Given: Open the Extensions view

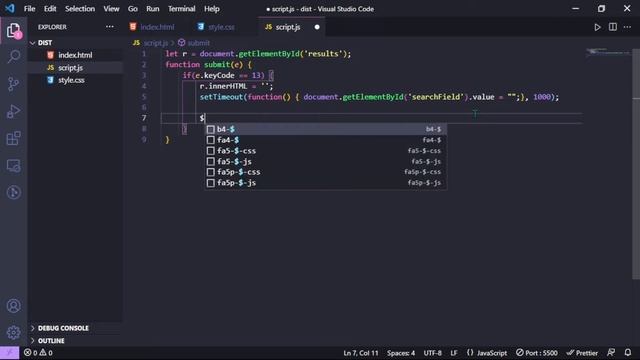Looking at the screenshot, I should (x=13, y=138).
